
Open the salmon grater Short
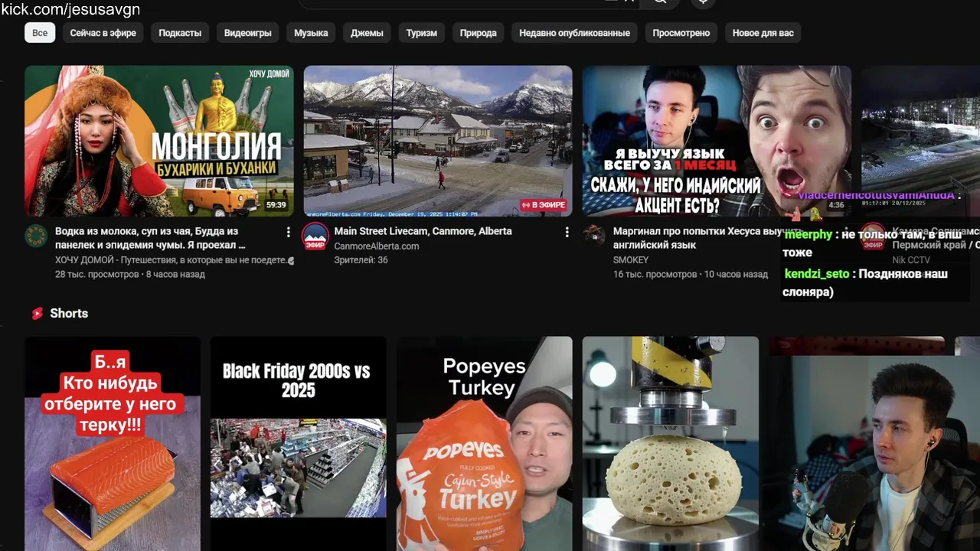(113, 444)
